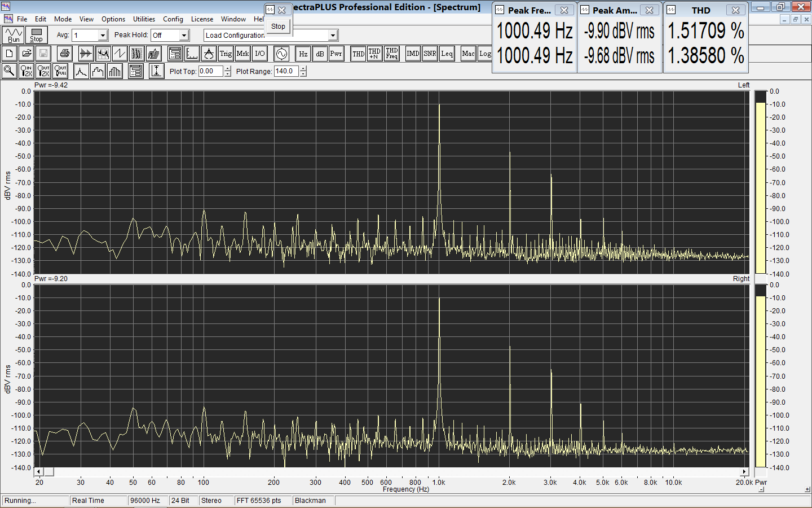Screen dimensions: 812x508
Task: Open the Config menu
Action: tap(173, 19)
